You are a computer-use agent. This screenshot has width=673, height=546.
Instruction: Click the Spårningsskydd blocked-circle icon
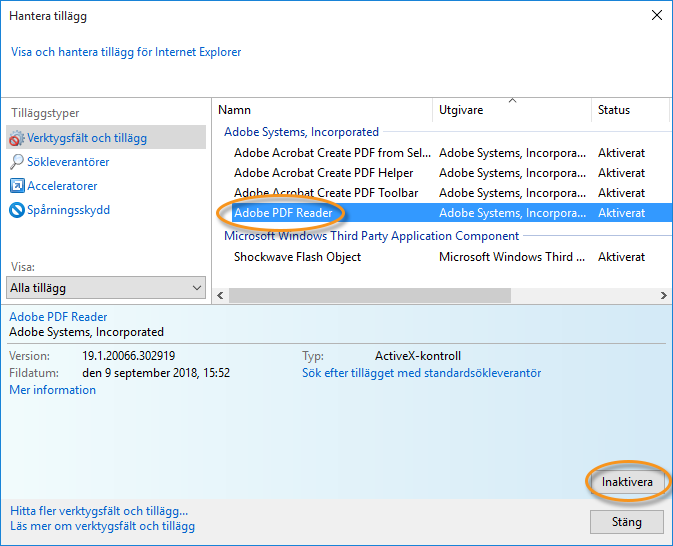(17, 210)
